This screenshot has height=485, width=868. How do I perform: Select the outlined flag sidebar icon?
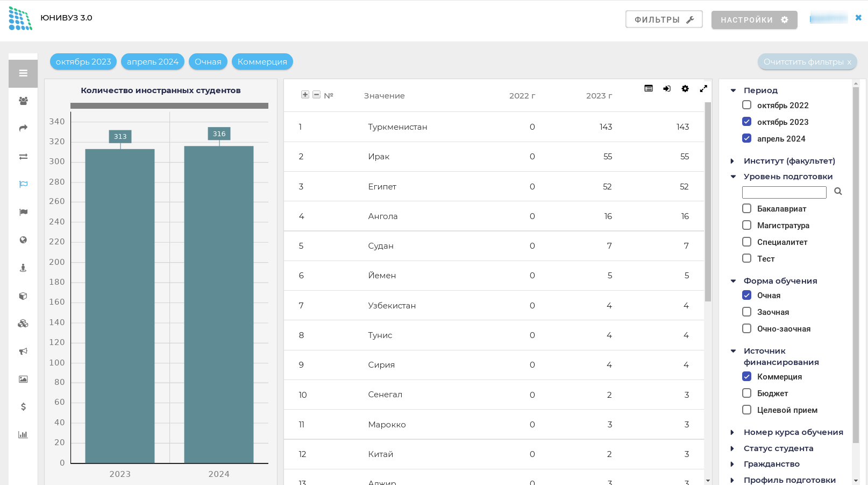click(23, 184)
